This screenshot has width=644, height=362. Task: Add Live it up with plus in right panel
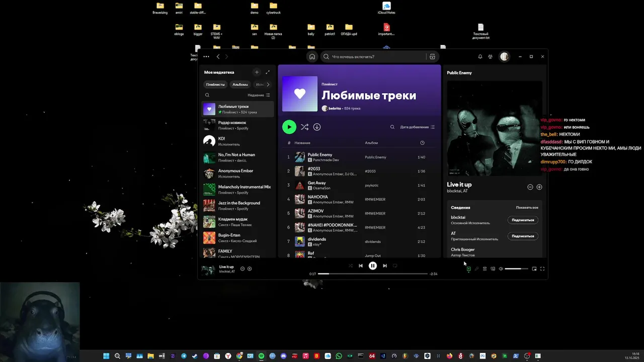pos(539,187)
